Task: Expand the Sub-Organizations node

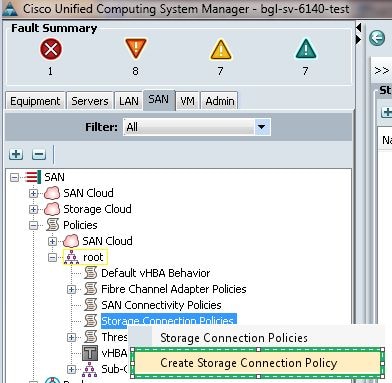Action: tap(71, 369)
